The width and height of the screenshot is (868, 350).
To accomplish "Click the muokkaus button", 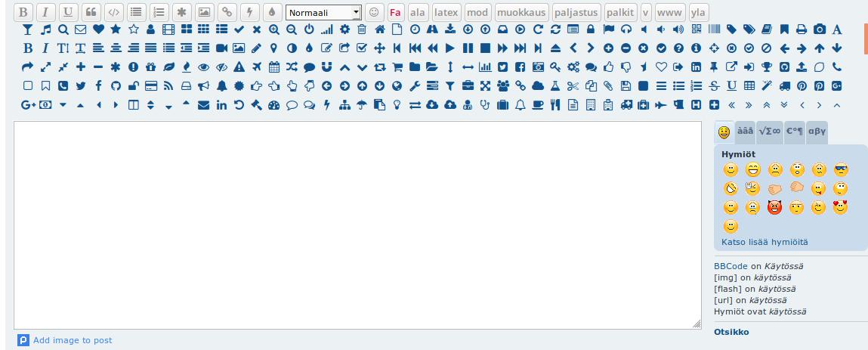I will (521, 12).
